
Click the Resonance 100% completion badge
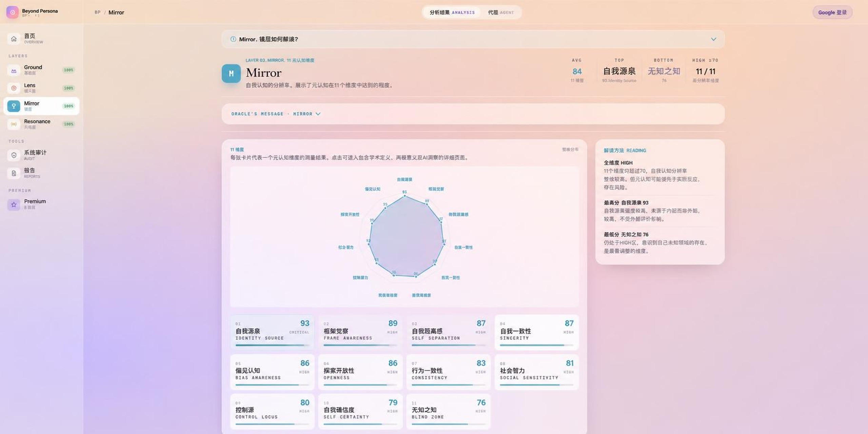[68, 124]
